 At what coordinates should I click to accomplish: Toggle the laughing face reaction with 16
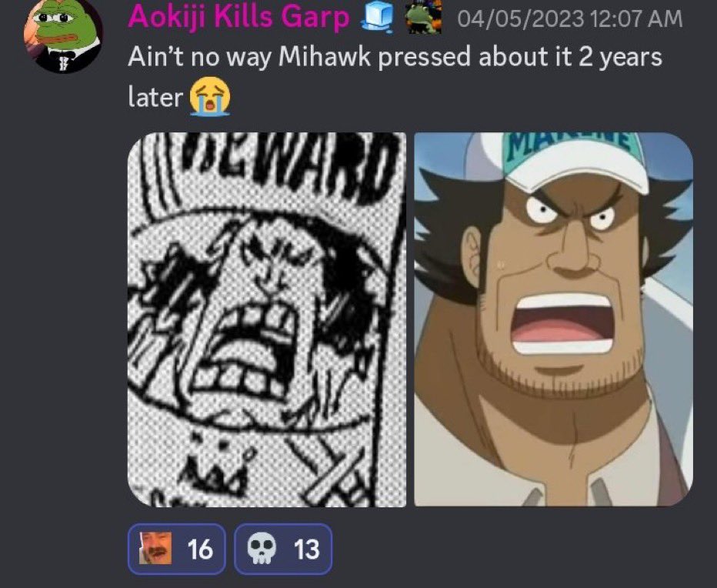(177, 549)
